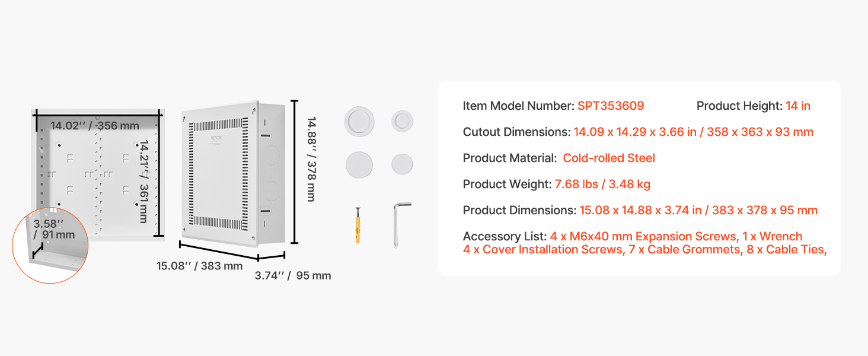Image resolution: width=868 pixels, height=356 pixels.
Task: Select the small solid round grommet
Action: click(x=402, y=164)
